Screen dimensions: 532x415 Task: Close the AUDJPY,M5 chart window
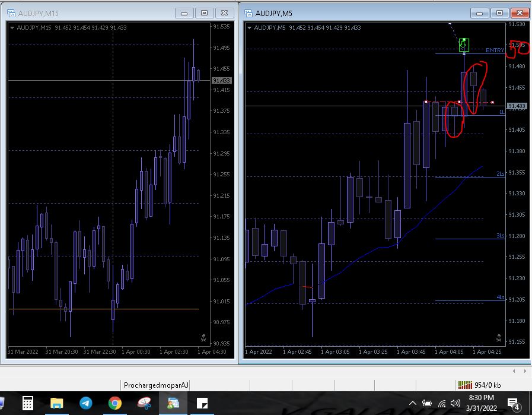tap(520, 13)
